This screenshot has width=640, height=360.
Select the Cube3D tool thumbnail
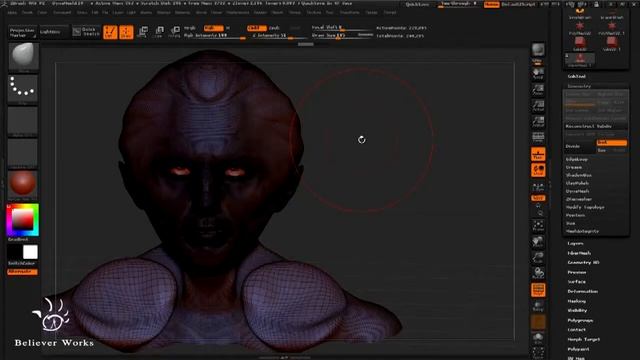(x=580, y=44)
